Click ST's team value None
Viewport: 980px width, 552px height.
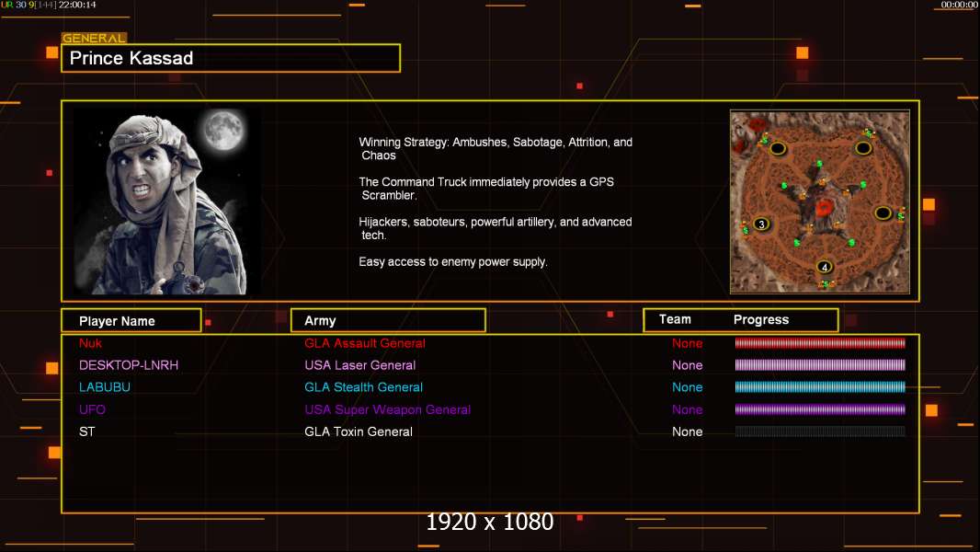[x=687, y=431]
